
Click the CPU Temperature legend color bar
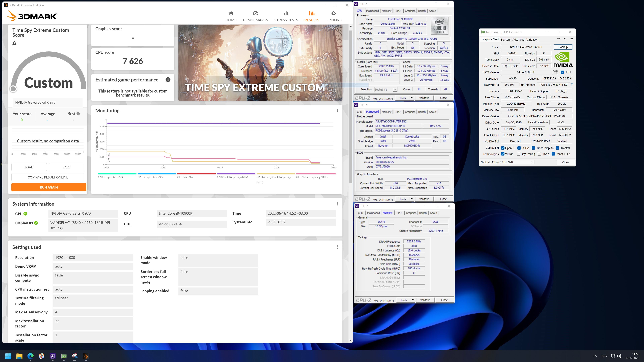(117, 174)
